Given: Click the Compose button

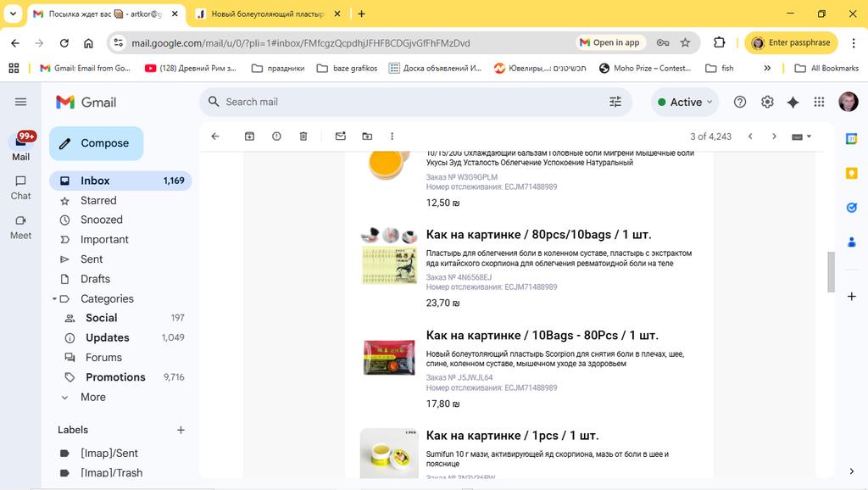Looking at the screenshot, I should 97,143.
